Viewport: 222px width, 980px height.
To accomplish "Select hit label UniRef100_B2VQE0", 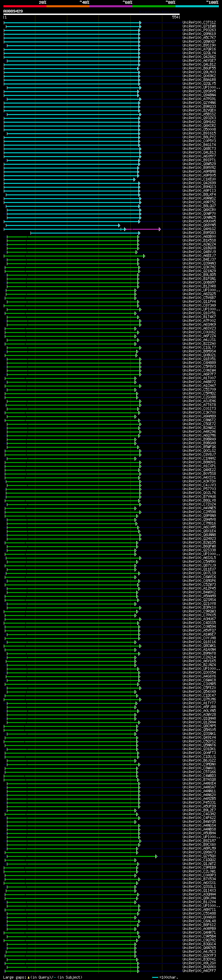I will coord(199,110).
